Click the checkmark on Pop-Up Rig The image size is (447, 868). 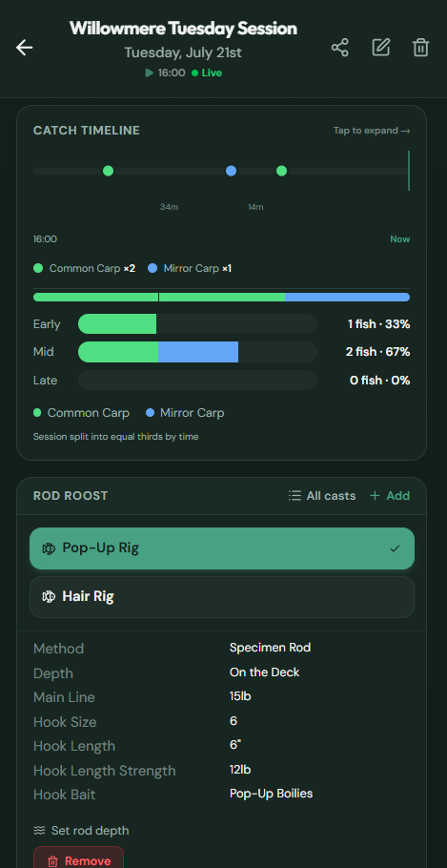pos(395,548)
